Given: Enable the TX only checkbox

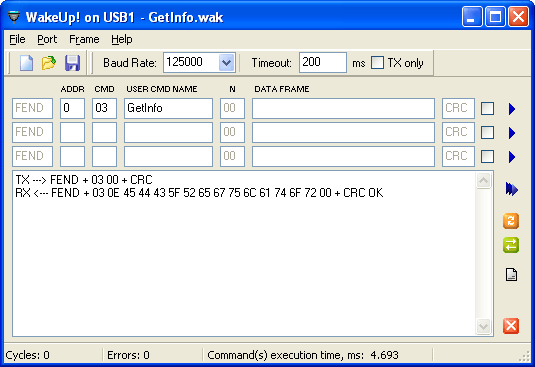Looking at the screenshot, I should (x=377, y=63).
